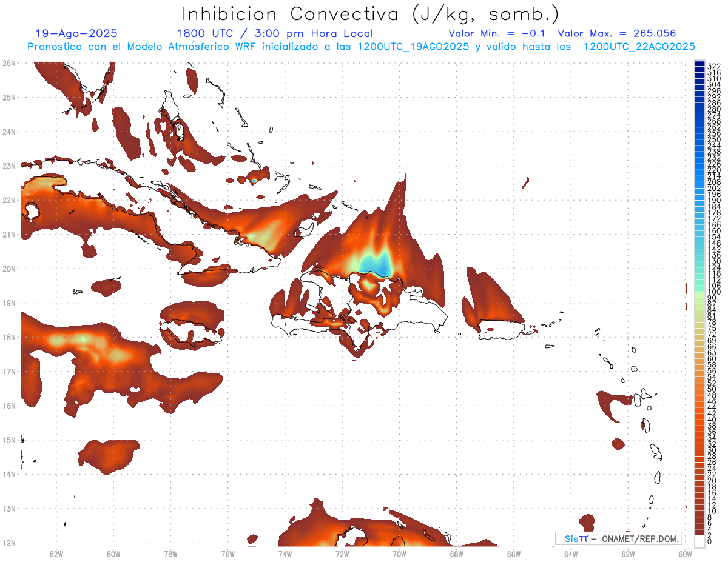Click the 68W longitude label
Image resolution: width=728 pixels, height=562 pixels.
coord(457,554)
